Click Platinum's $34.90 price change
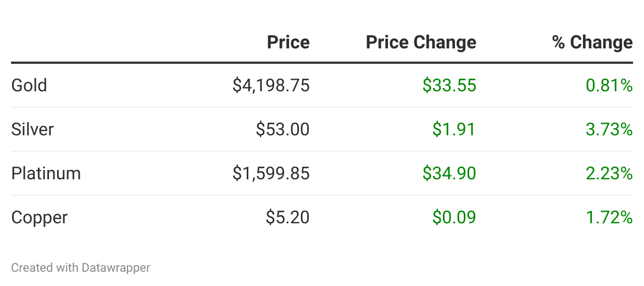644x286 pixels. (x=449, y=173)
